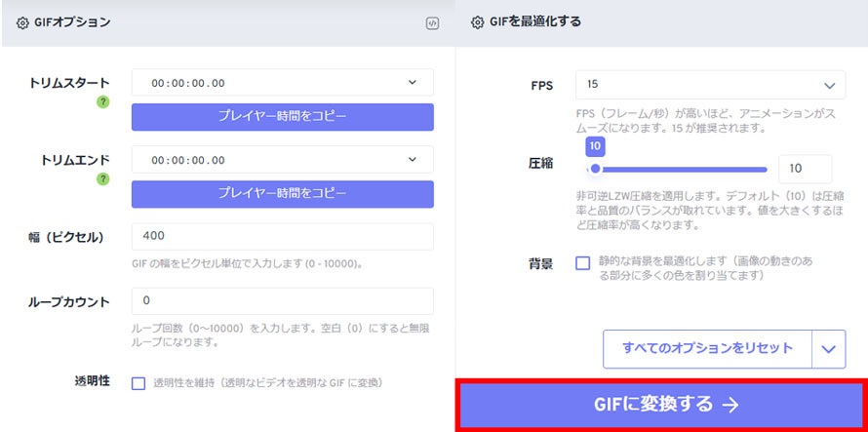Click the すべてのオプションをリセット button

point(707,349)
